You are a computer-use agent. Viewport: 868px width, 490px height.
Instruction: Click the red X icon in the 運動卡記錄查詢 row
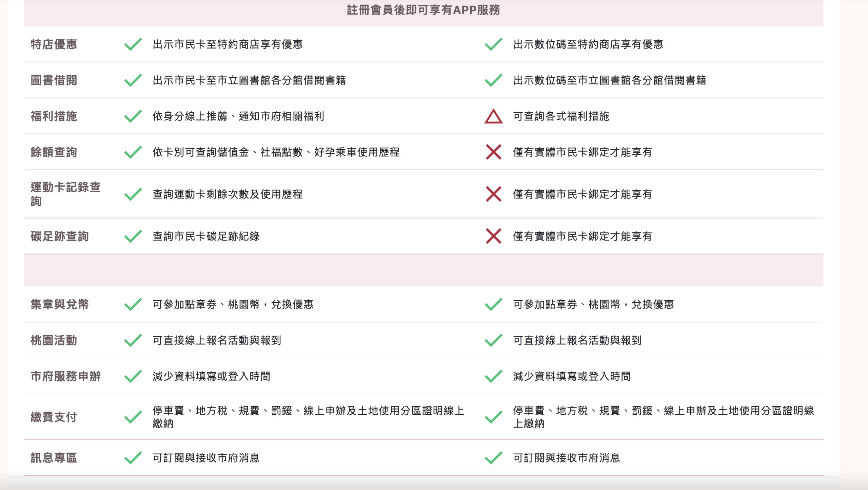pyautogui.click(x=493, y=194)
